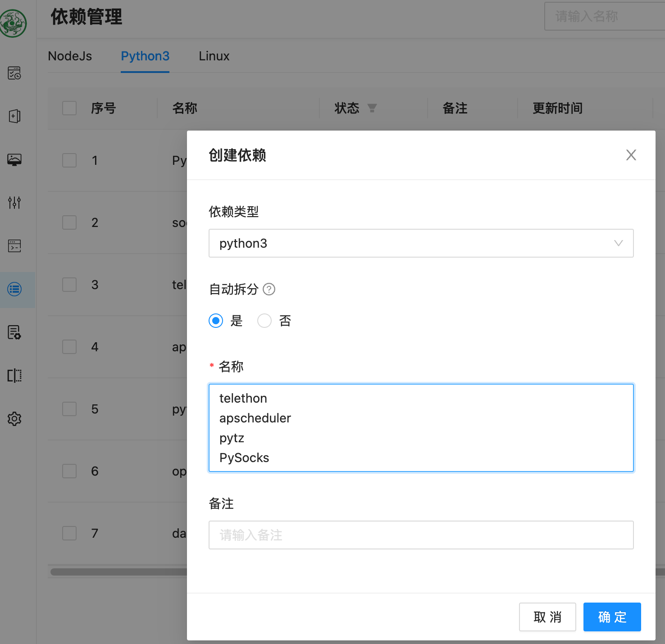
Task: Switch to the NodeJs tab
Action: [70, 56]
